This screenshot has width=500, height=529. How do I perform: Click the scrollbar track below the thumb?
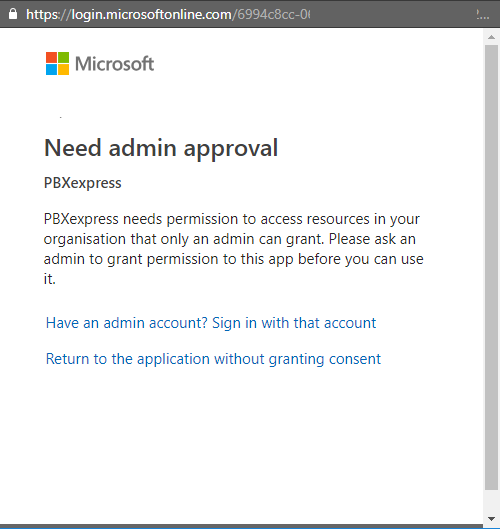point(491,501)
